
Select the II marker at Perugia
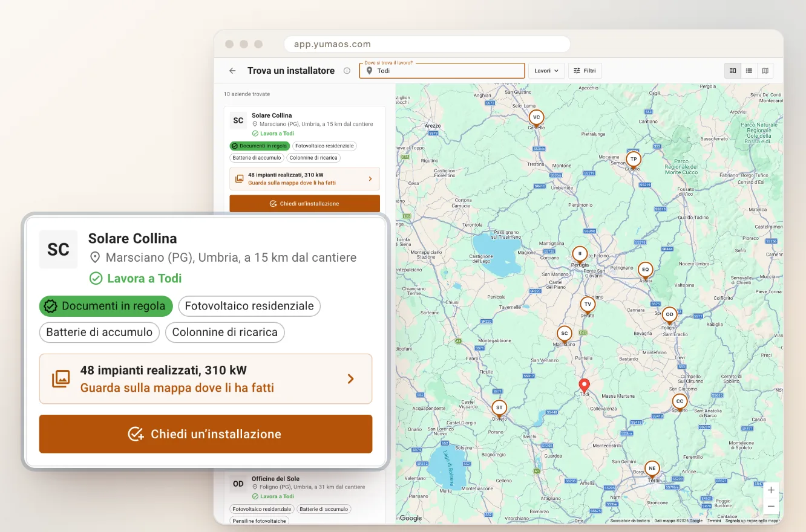(580, 254)
